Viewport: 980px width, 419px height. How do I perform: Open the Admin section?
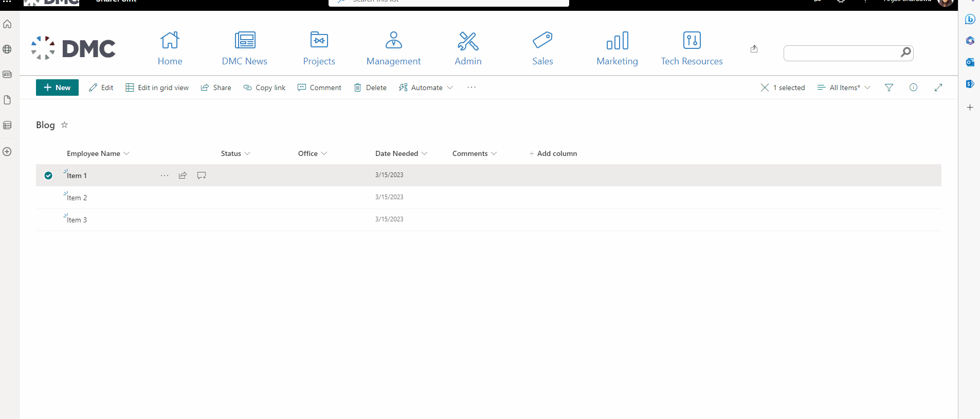click(468, 49)
